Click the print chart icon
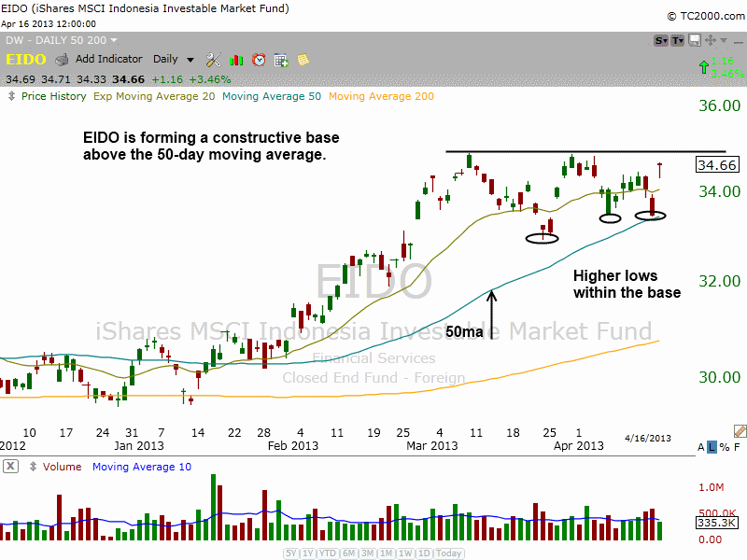The width and height of the screenshot is (747, 560). click(x=61, y=59)
